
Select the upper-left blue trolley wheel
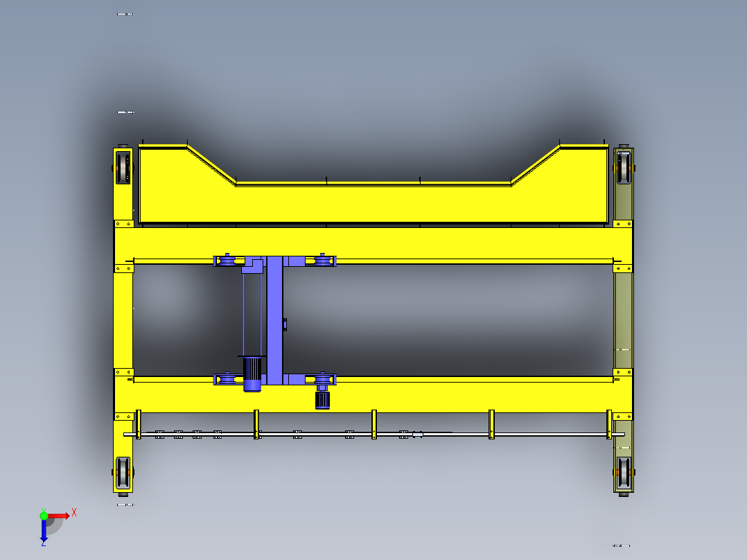227,260
